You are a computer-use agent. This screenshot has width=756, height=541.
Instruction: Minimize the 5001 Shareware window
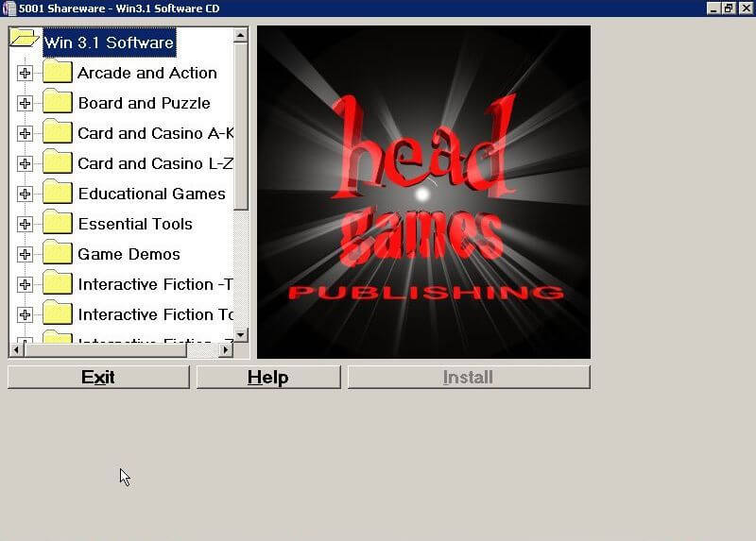click(713, 8)
